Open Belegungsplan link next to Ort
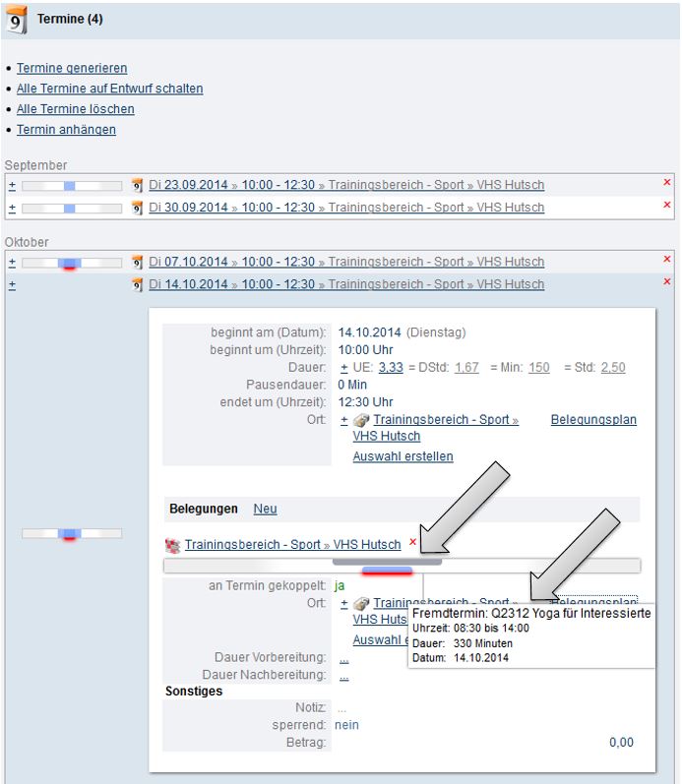 tap(592, 420)
